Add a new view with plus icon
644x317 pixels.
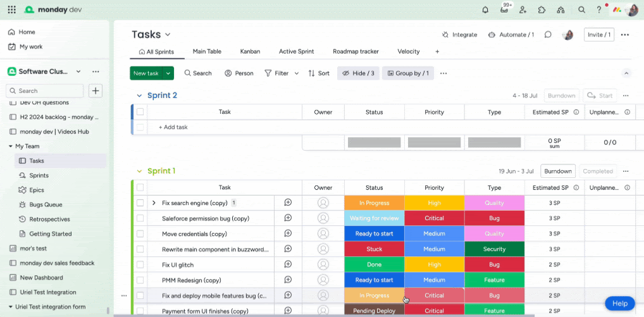click(437, 52)
